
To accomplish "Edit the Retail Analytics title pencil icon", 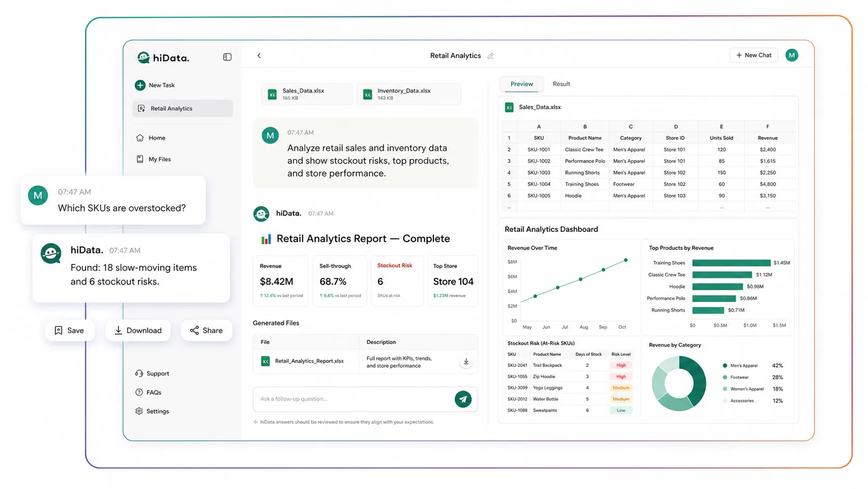I will point(491,56).
